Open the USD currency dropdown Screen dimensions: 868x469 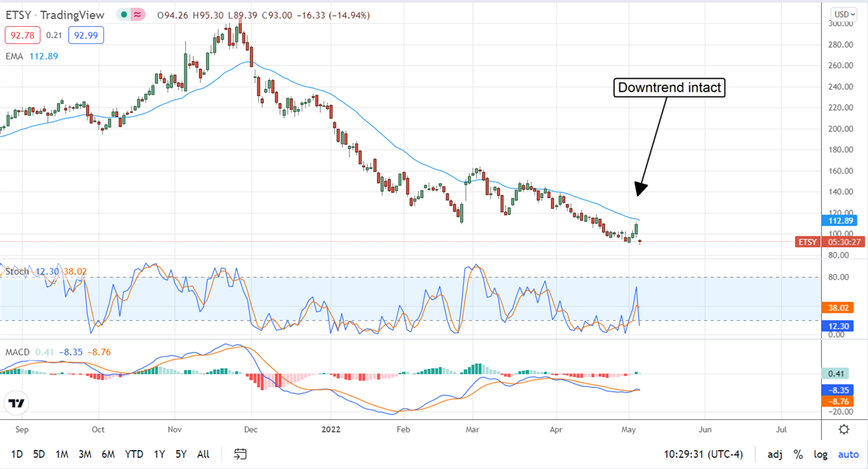pos(843,14)
